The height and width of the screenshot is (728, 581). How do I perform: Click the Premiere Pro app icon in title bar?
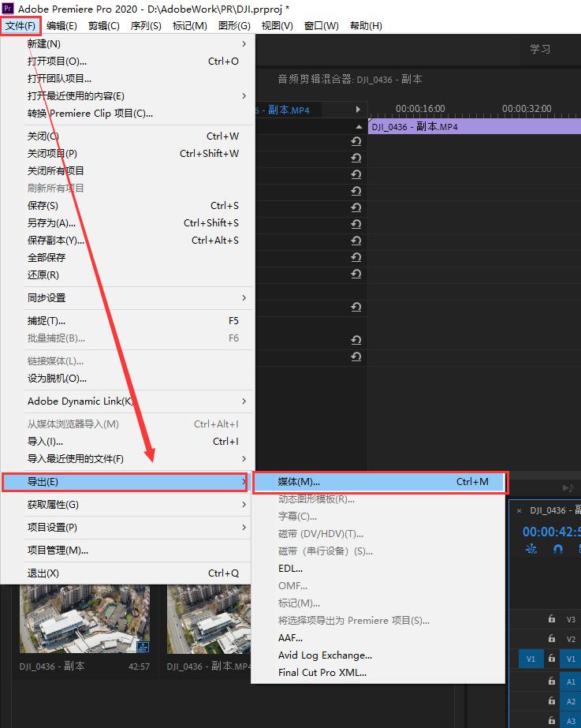(8, 9)
